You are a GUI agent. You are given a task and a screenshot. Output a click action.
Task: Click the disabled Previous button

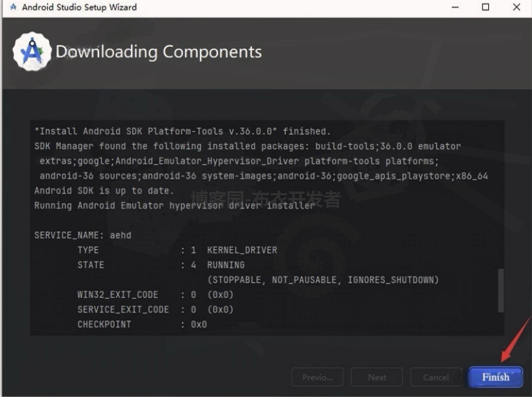(x=317, y=377)
